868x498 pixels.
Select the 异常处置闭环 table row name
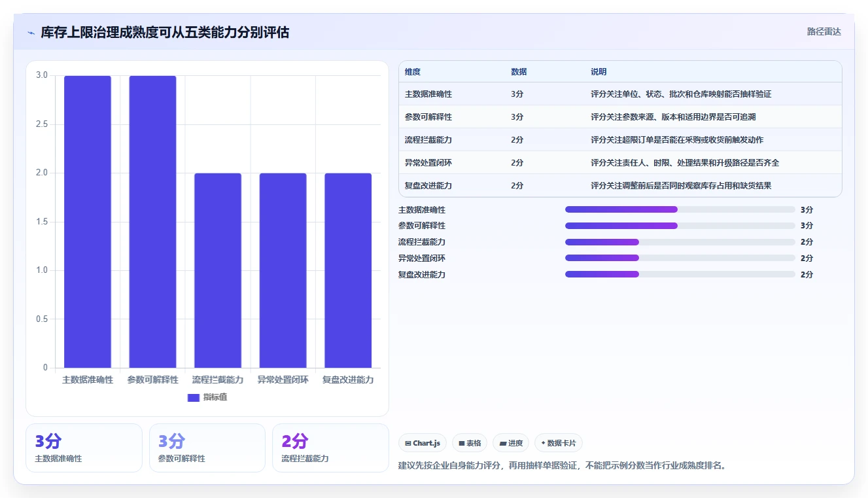coord(428,163)
